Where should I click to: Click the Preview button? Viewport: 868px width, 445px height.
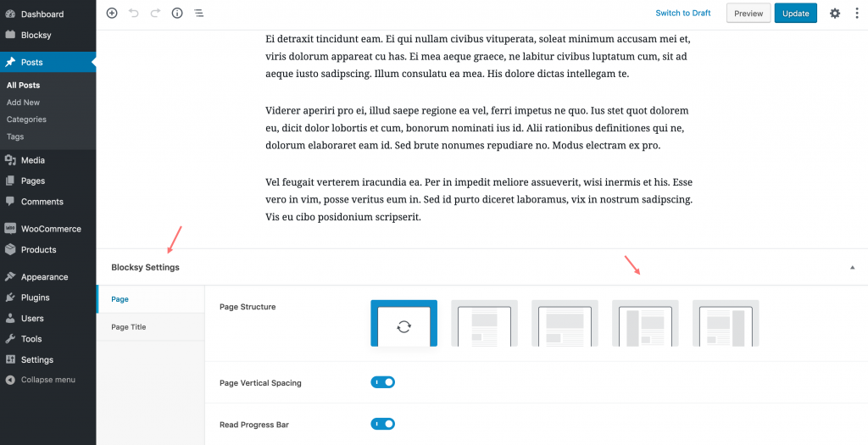(x=748, y=14)
